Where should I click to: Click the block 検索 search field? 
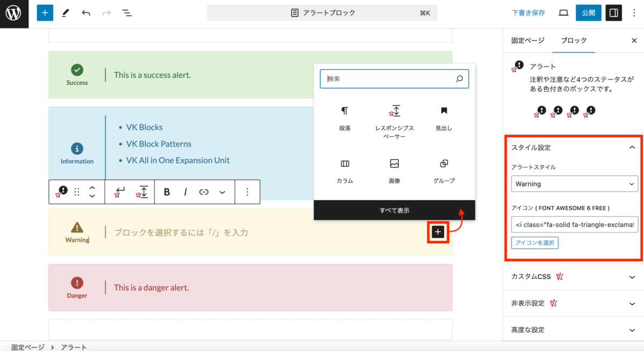pyautogui.click(x=389, y=79)
